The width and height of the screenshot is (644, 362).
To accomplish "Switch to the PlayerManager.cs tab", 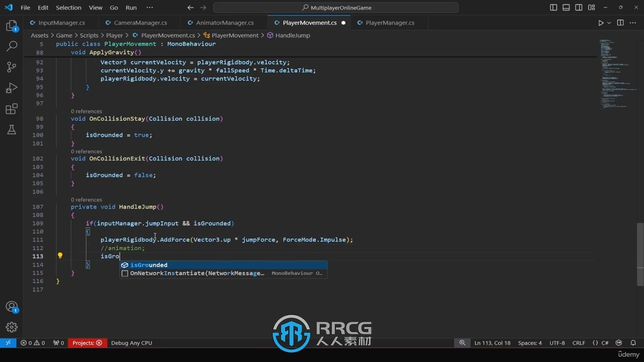I will 390,23.
